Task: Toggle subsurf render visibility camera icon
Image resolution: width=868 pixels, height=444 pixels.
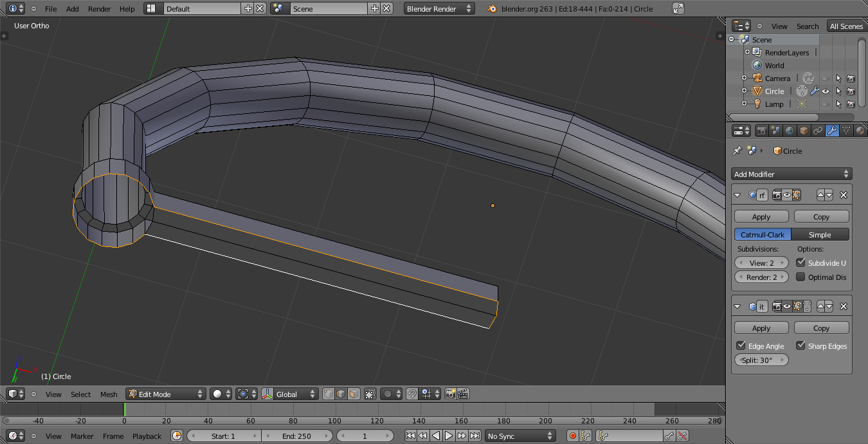Action: [x=777, y=195]
